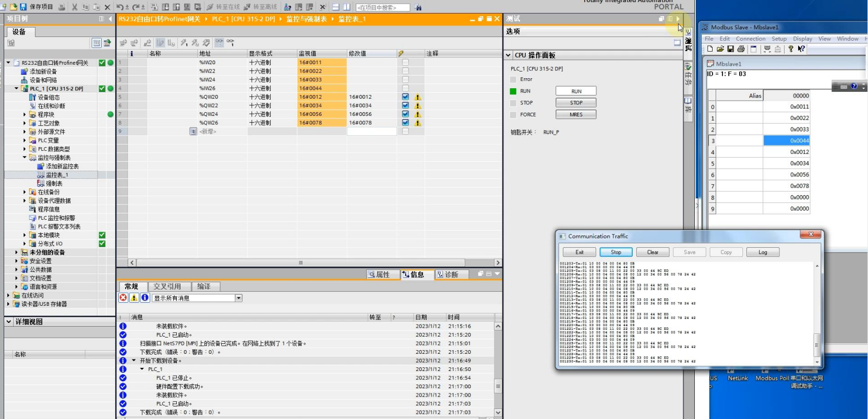Expand the 未分组的设备 tree node
Screen dimensions: 868x419
click(x=16, y=252)
